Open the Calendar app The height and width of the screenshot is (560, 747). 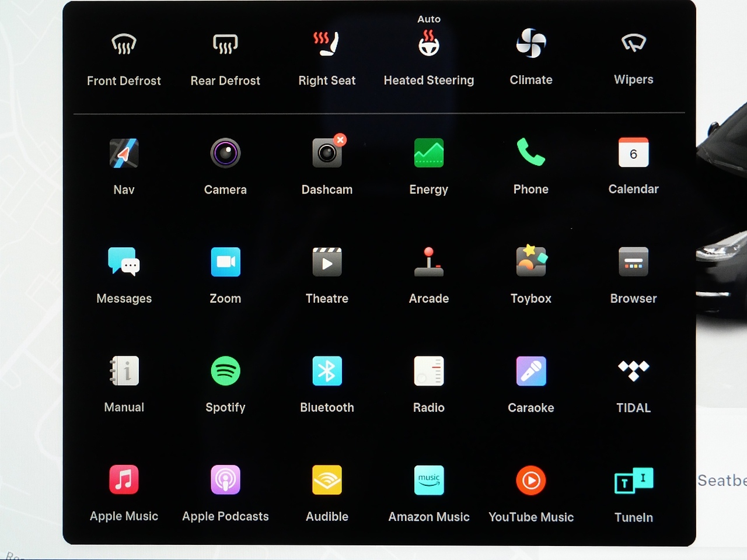[x=633, y=153]
